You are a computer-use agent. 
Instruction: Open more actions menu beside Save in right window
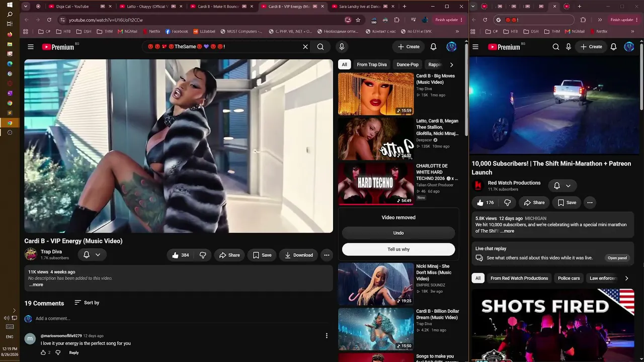tap(590, 203)
